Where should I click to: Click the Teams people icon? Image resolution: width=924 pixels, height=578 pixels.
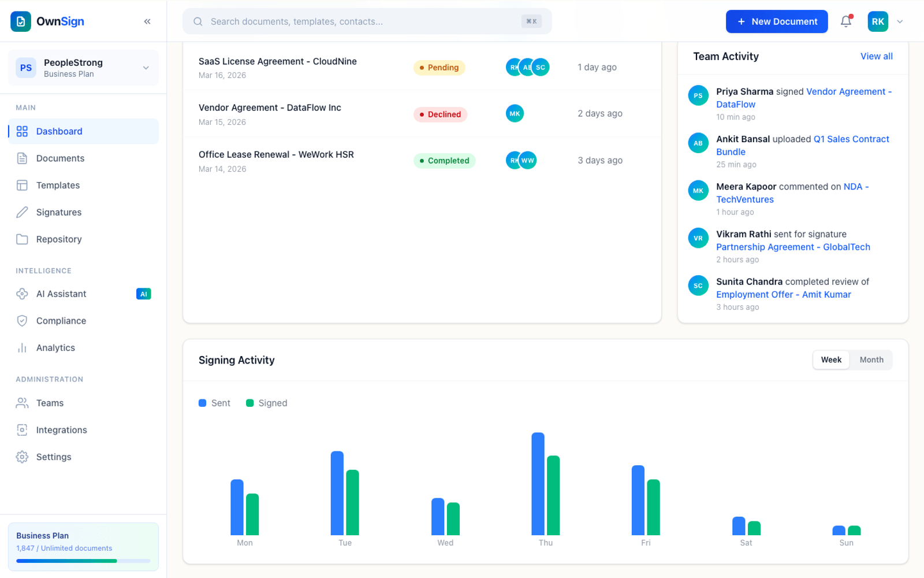(22, 403)
